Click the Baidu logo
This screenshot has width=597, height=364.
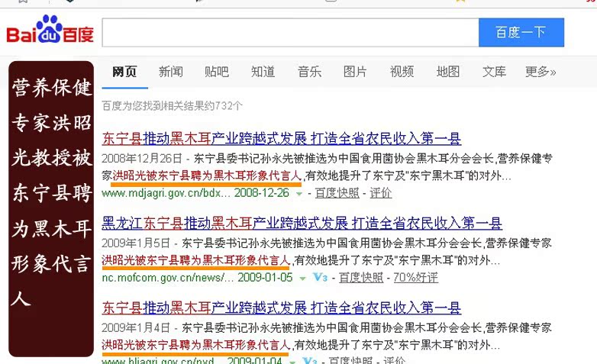(50, 32)
